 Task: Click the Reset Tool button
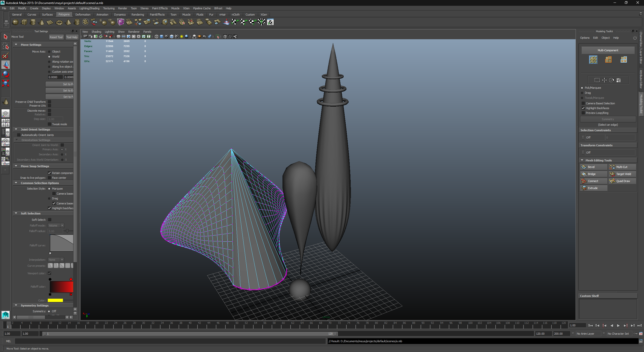coord(56,37)
